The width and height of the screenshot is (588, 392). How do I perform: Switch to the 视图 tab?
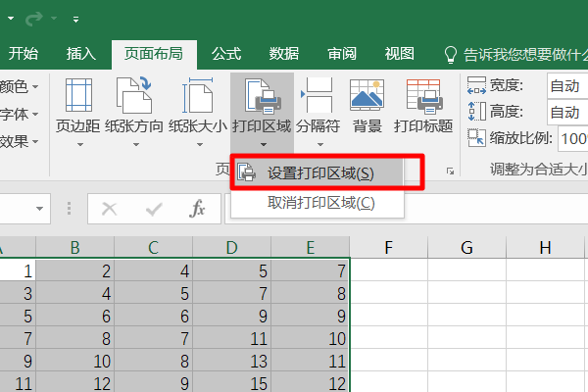point(400,54)
